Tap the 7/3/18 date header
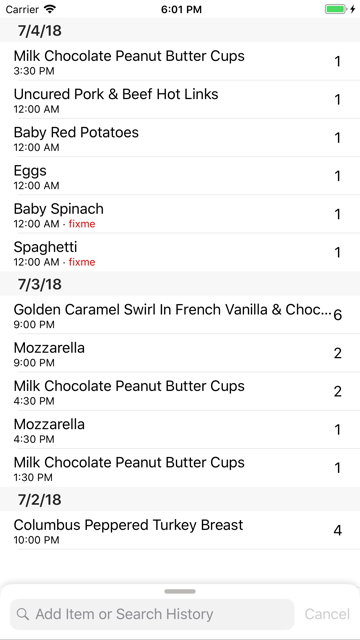Image resolution: width=360 pixels, height=640 pixels. pos(180,284)
